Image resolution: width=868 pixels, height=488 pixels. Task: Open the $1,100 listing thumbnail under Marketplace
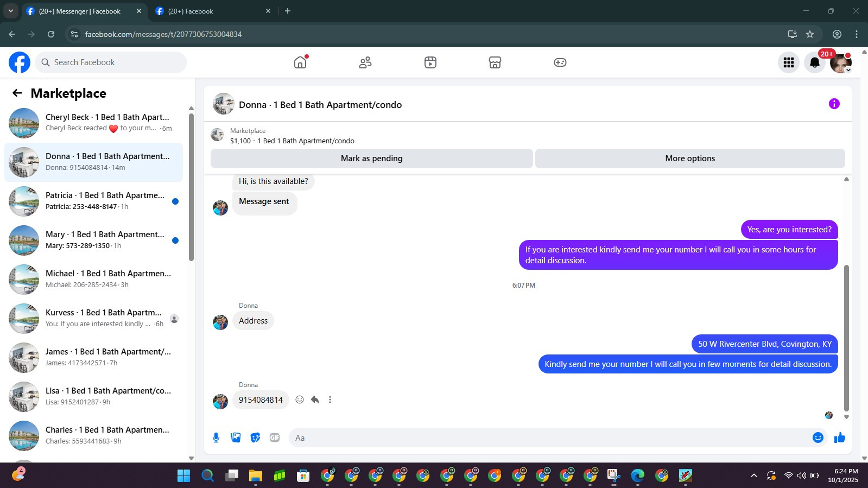pos(218,135)
